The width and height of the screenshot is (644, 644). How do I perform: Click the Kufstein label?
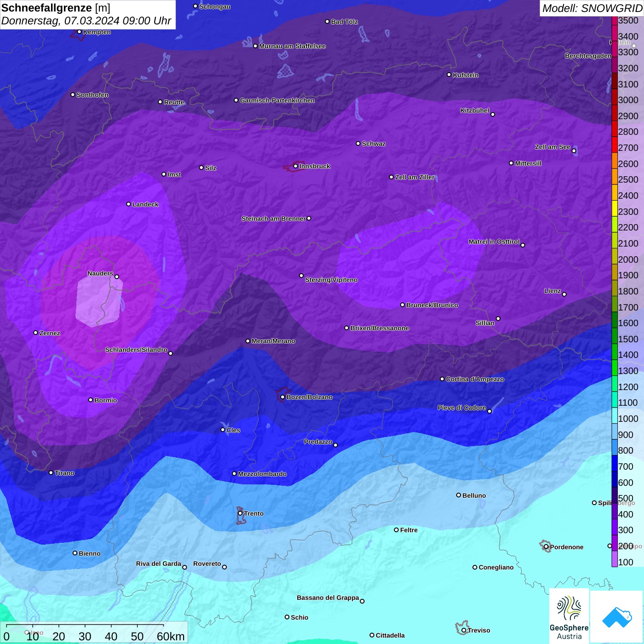pos(466,75)
